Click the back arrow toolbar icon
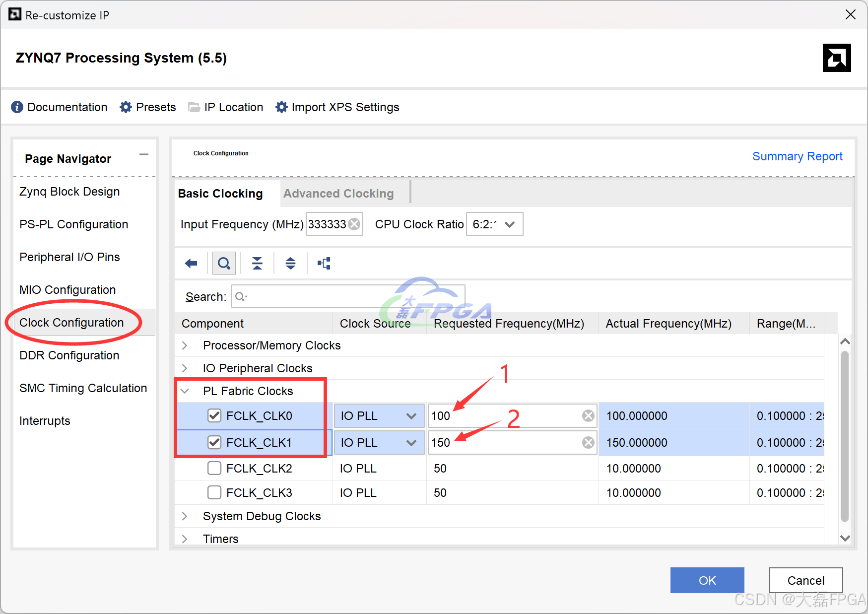Image resolution: width=868 pixels, height=614 pixels. (x=191, y=263)
